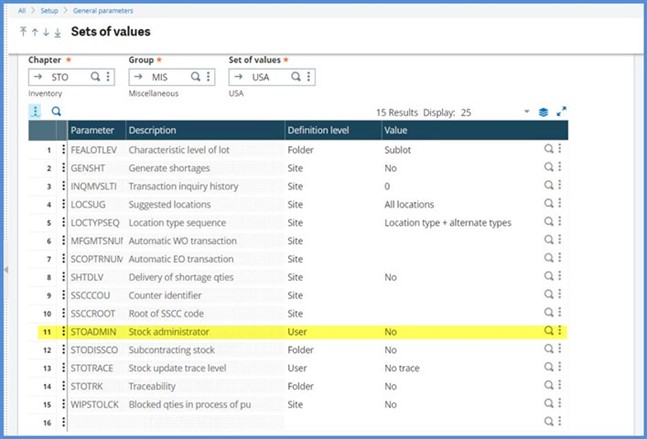Image resolution: width=647 pixels, height=439 pixels.
Task: Click the magnifier in the Set of values field
Action: pos(298,76)
